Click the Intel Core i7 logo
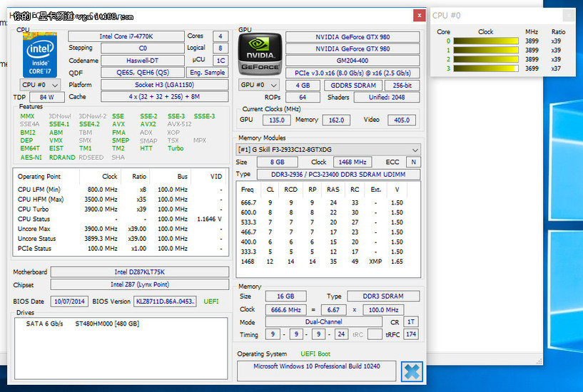This screenshot has width=583, height=392. click(x=40, y=55)
